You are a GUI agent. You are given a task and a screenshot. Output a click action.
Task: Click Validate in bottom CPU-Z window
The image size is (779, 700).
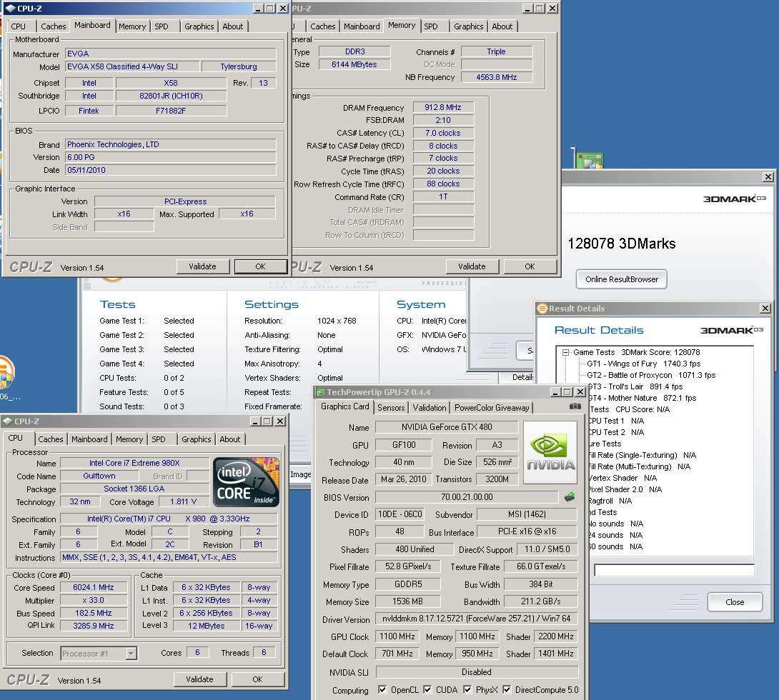(x=199, y=679)
